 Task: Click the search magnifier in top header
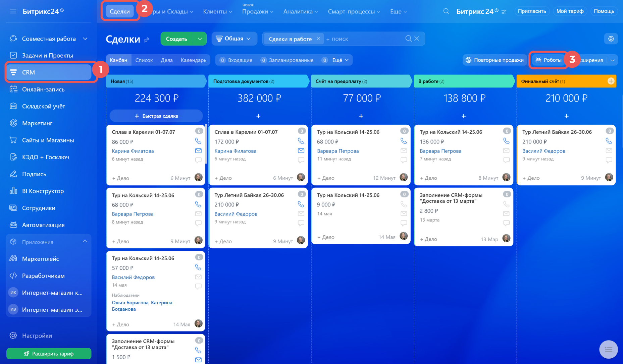446,11
